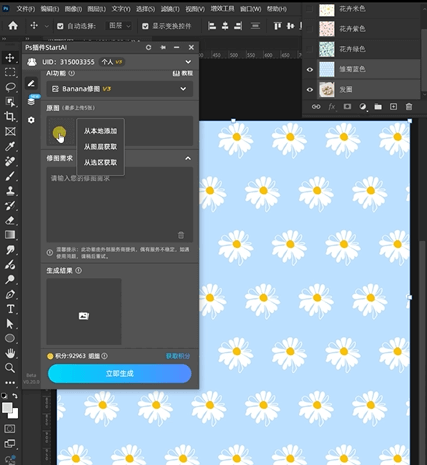
Task: Click the background color swatch
Action: [15, 415]
